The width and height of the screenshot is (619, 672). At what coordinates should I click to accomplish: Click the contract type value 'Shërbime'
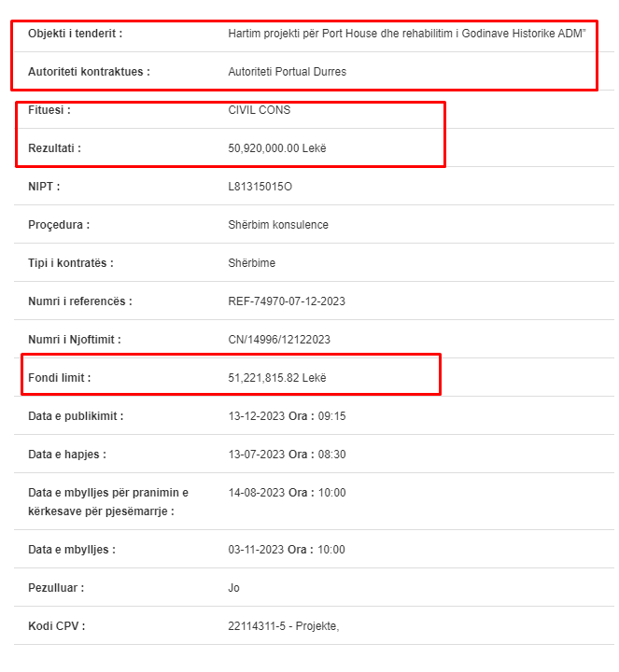coord(251,263)
